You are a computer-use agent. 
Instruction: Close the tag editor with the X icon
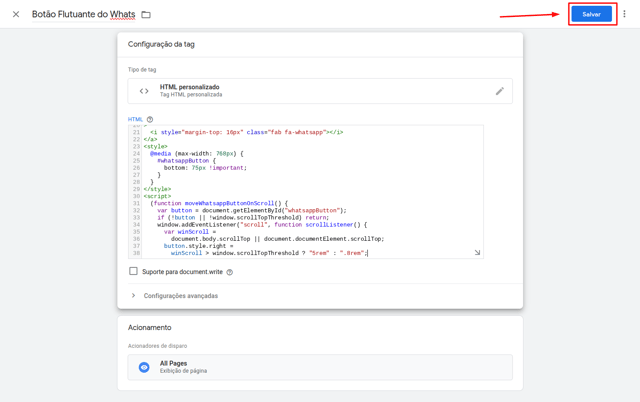pyautogui.click(x=16, y=15)
